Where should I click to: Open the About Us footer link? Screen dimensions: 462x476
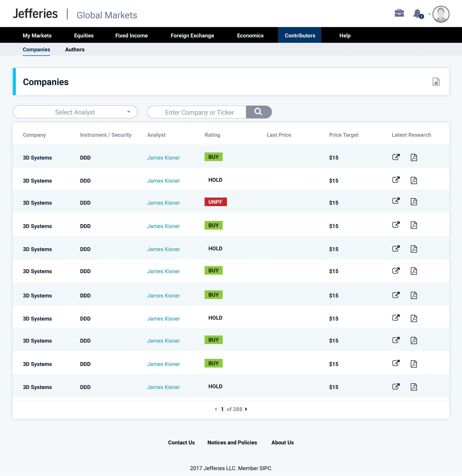click(x=282, y=442)
